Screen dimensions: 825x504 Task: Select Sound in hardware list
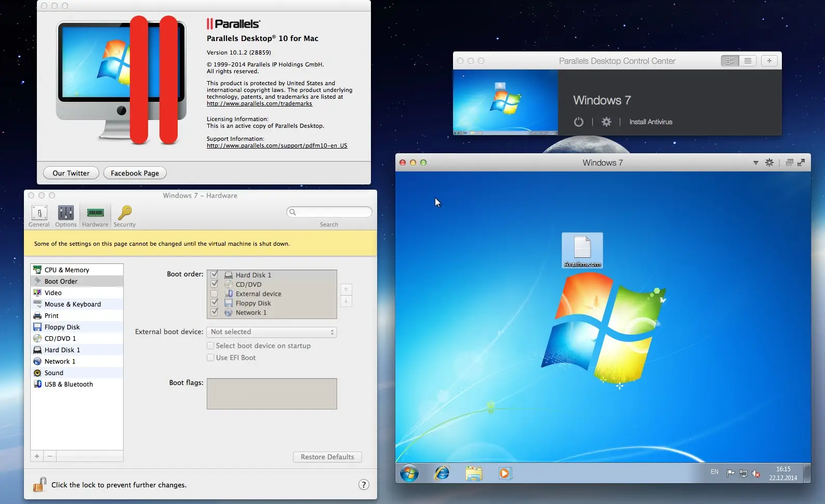point(77,373)
